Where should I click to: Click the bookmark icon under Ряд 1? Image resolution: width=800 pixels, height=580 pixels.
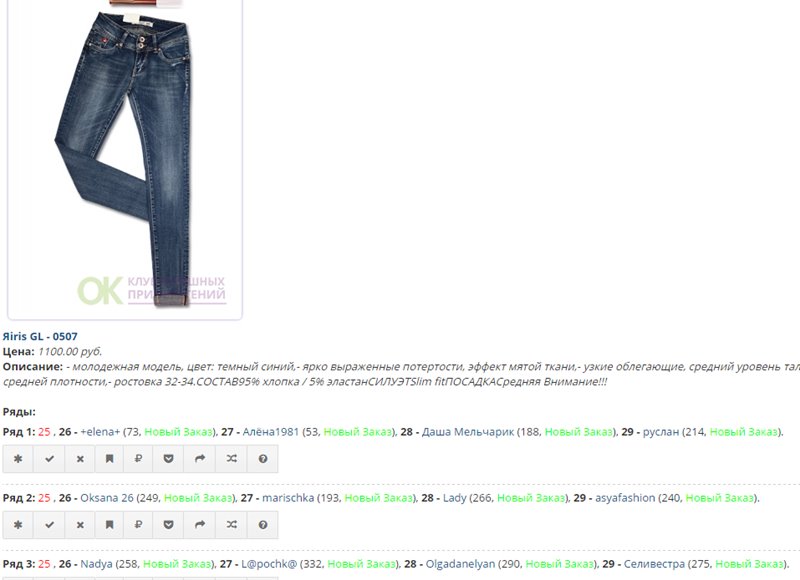coord(110,459)
